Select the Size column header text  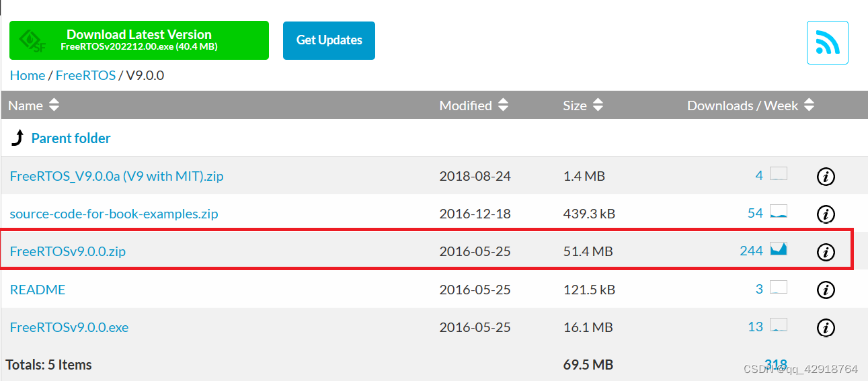pos(575,105)
